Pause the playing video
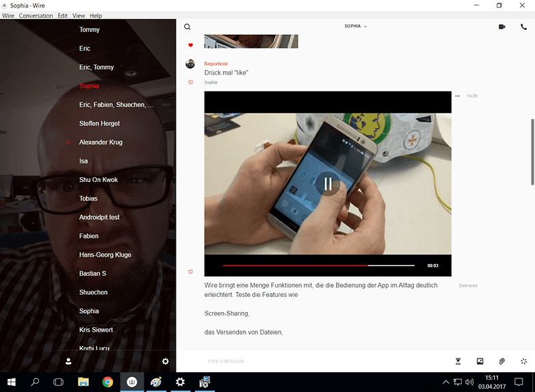The width and height of the screenshot is (535, 392). [328, 183]
